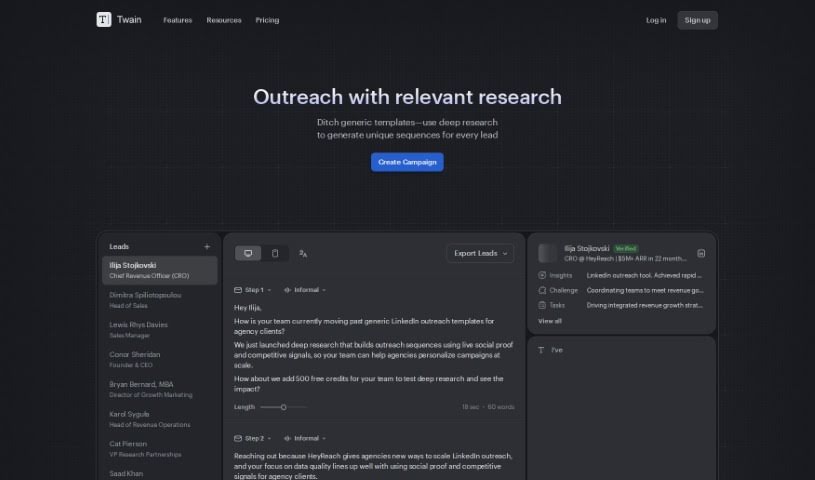Adjust the Length slider handle

(x=283, y=407)
